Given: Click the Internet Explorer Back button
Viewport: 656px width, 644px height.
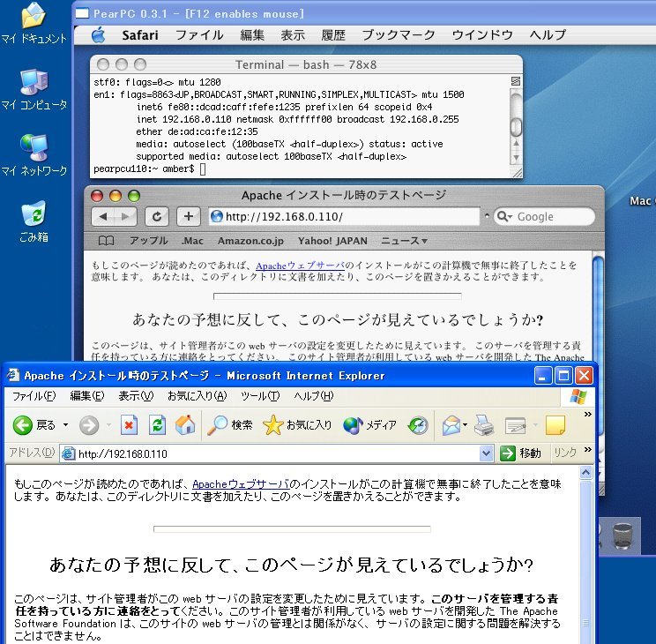Looking at the screenshot, I should [x=34, y=425].
